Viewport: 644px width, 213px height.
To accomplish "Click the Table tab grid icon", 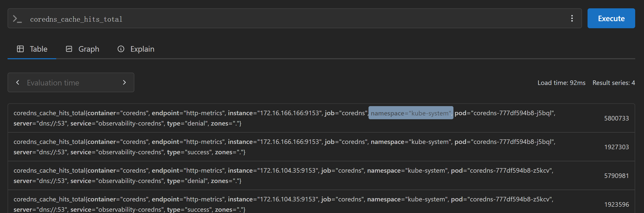I will point(20,49).
